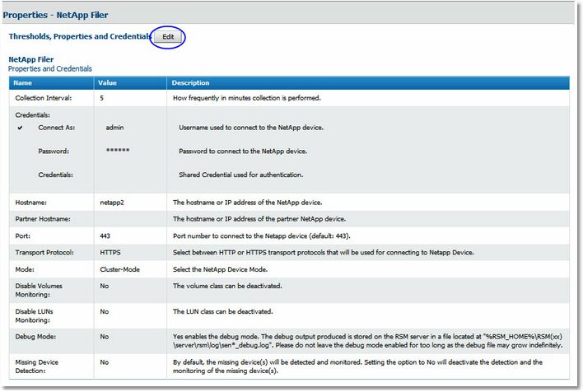Click 'Missing Device Detection:' label
583x392 pixels.
click(x=37, y=366)
